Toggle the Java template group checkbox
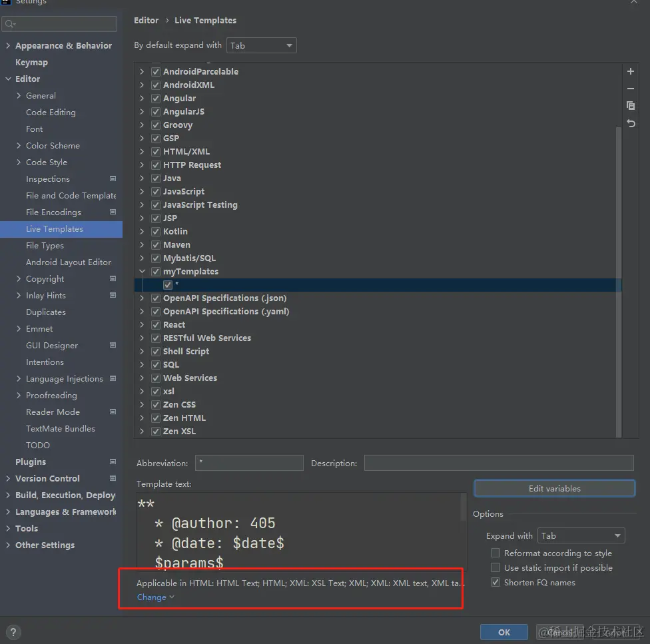This screenshot has width=650, height=644. 156,178
